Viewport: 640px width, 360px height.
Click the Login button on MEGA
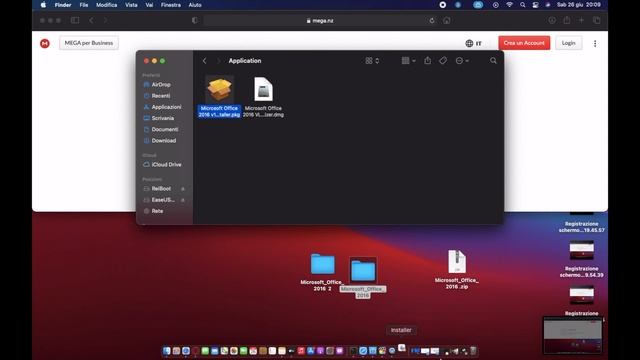[x=568, y=43]
